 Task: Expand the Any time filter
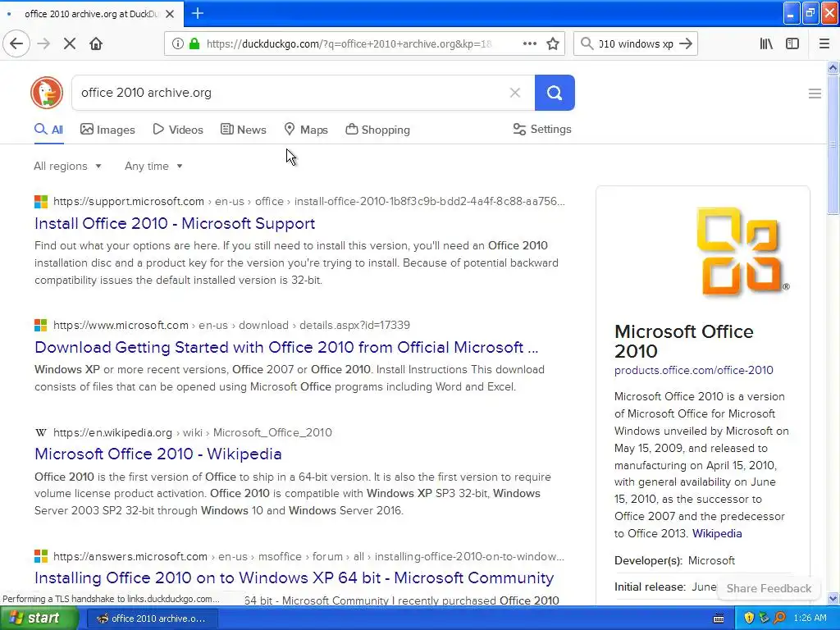pos(153,166)
